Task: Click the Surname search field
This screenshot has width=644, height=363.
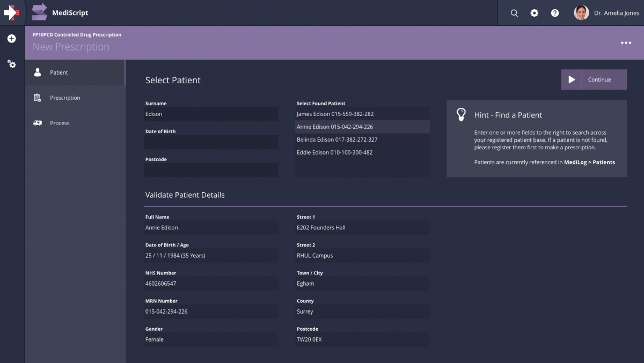Action: click(211, 114)
